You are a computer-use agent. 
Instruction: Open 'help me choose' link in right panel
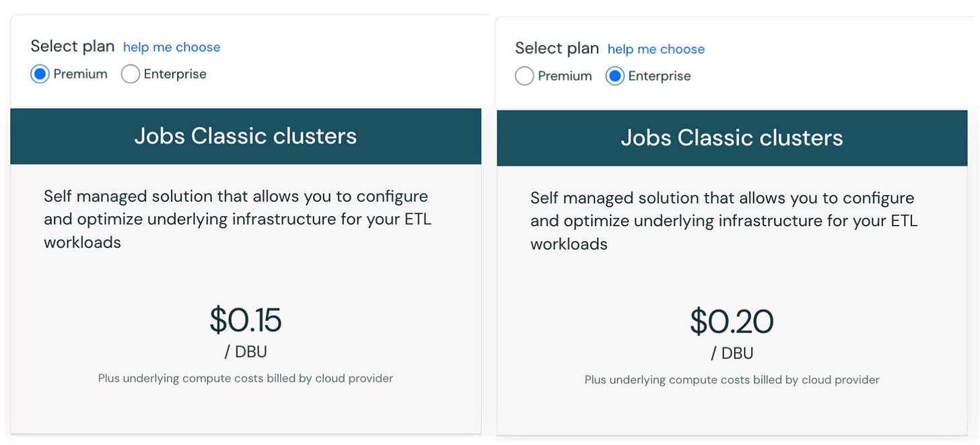tap(656, 49)
